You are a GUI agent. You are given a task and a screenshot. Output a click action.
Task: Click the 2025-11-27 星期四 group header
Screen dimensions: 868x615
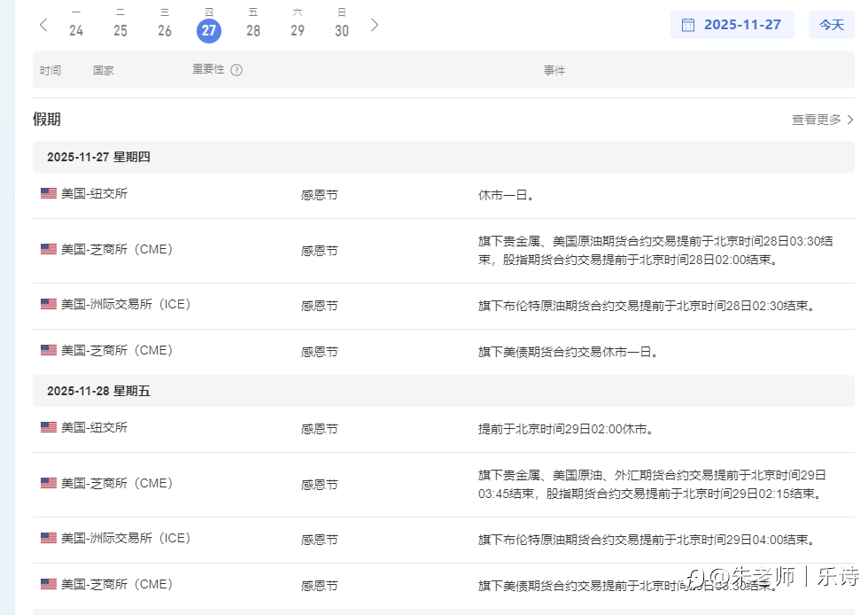pyautogui.click(x=98, y=157)
